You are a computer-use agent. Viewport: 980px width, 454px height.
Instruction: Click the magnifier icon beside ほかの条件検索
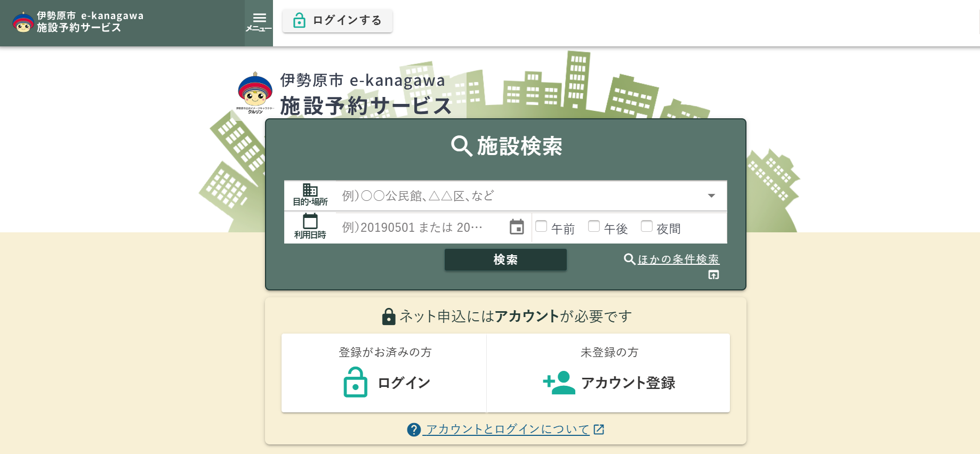click(629, 259)
